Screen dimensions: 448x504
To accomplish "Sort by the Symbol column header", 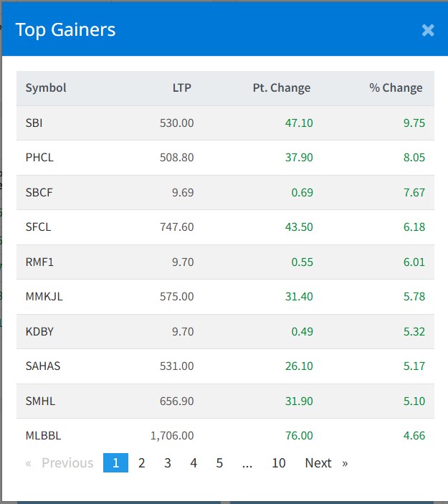I will click(46, 88).
